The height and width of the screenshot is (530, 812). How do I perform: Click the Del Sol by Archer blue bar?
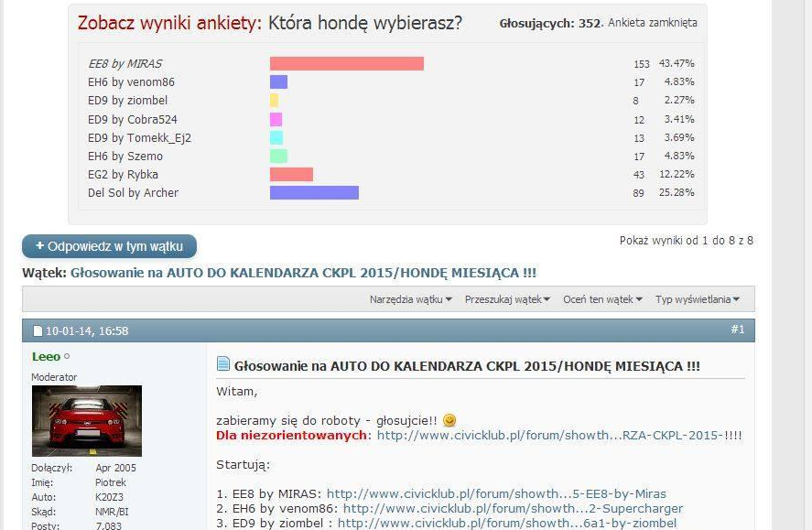pyautogui.click(x=314, y=192)
